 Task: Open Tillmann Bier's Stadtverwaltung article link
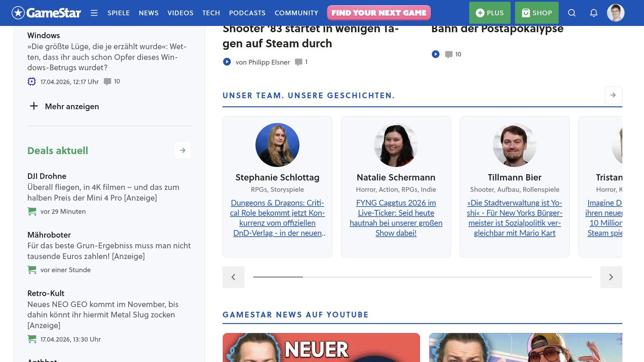coord(514,218)
